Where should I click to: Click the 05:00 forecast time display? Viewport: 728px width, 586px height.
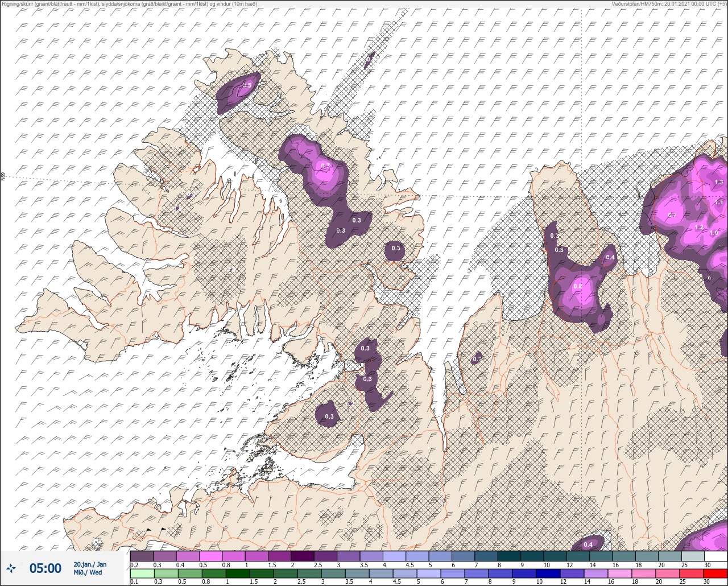point(45,568)
